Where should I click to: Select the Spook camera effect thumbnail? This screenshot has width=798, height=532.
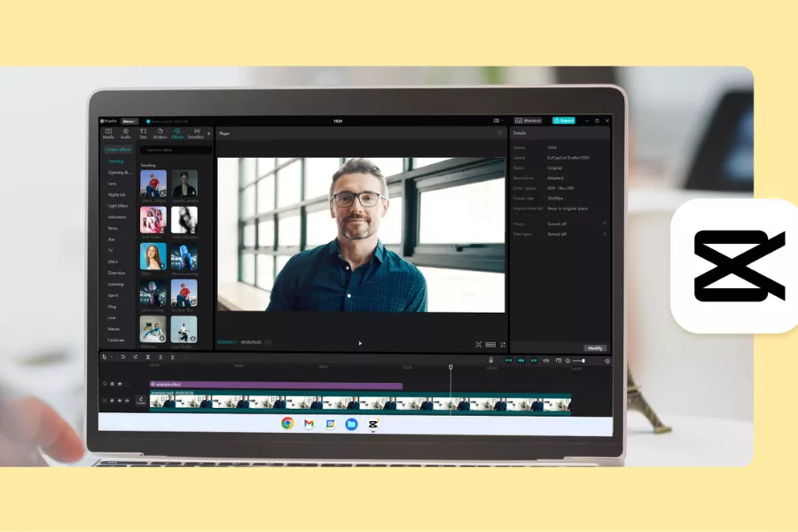coord(184,184)
